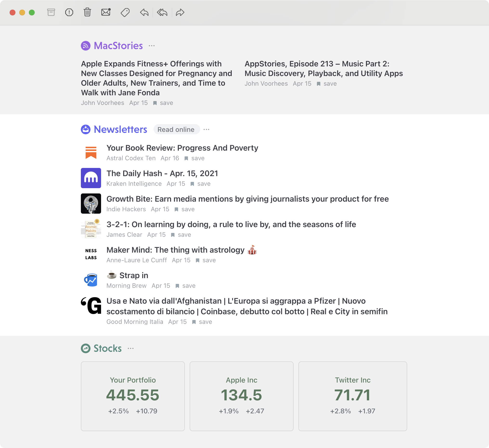Save the Indie Hackers Growth Bite
The image size is (489, 448).
point(185,209)
